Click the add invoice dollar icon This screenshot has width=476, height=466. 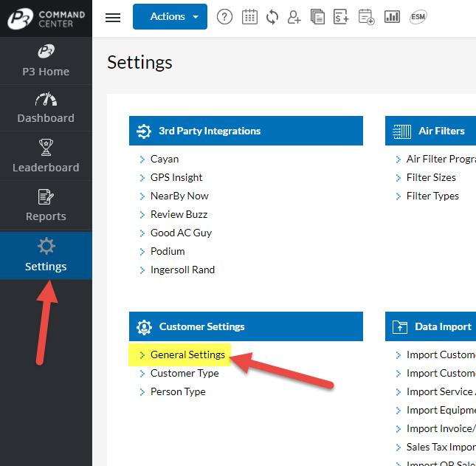tap(341, 17)
